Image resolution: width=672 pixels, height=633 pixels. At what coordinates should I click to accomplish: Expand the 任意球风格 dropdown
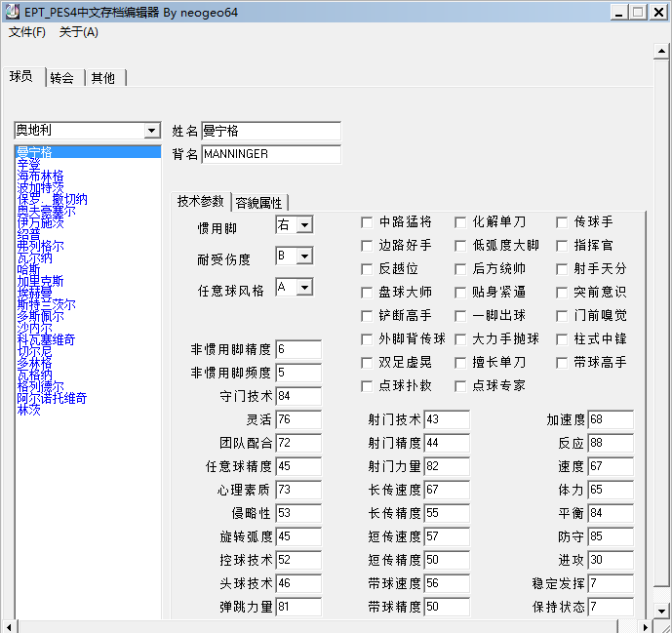[304, 288]
